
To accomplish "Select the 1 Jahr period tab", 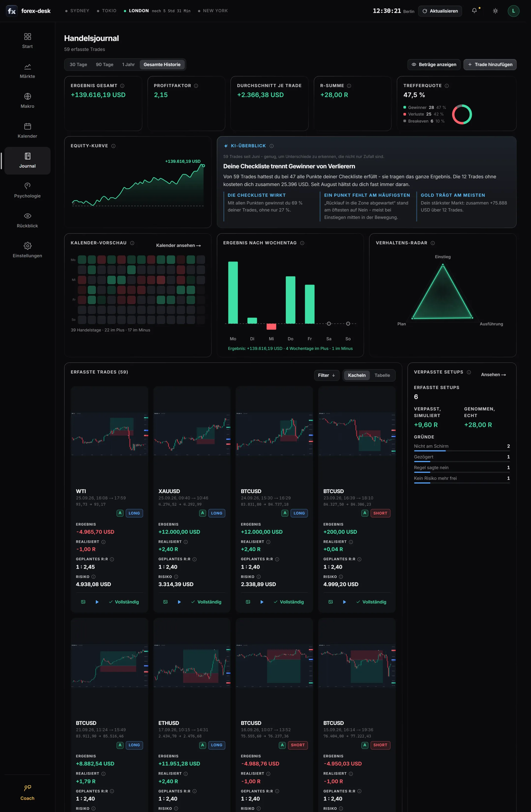I will tap(129, 64).
